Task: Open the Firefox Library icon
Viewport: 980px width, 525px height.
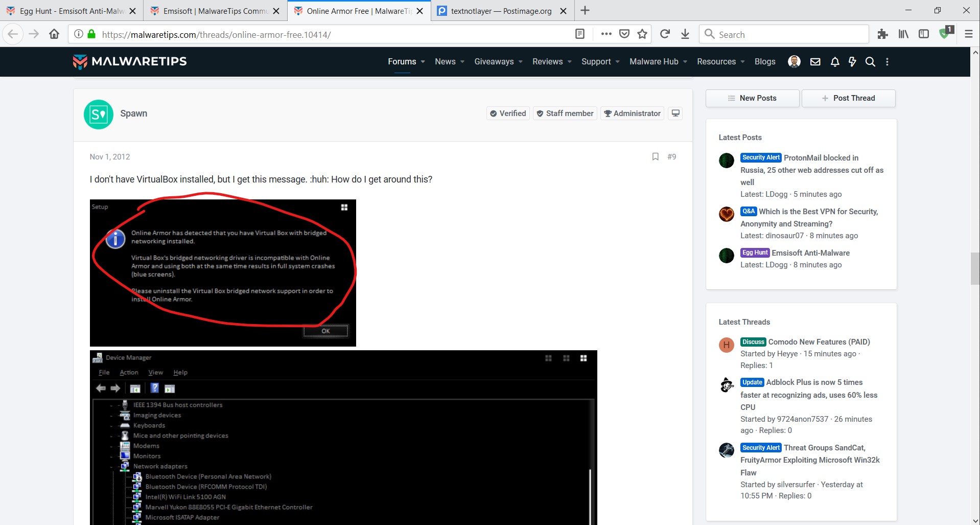Action: click(x=903, y=34)
